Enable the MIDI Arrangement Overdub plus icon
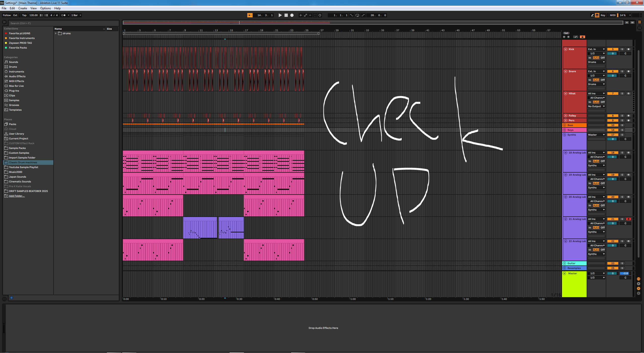This screenshot has height=353, width=644. click(x=300, y=15)
